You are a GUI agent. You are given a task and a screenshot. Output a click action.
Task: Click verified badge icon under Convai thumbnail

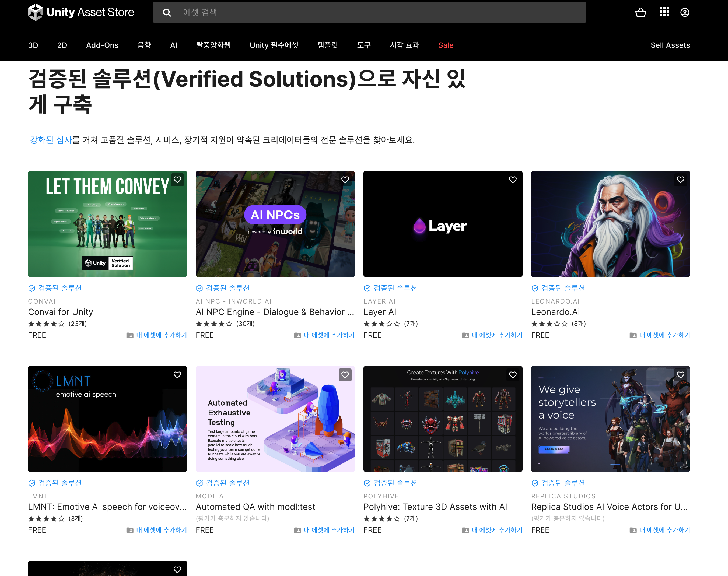[32, 288]
